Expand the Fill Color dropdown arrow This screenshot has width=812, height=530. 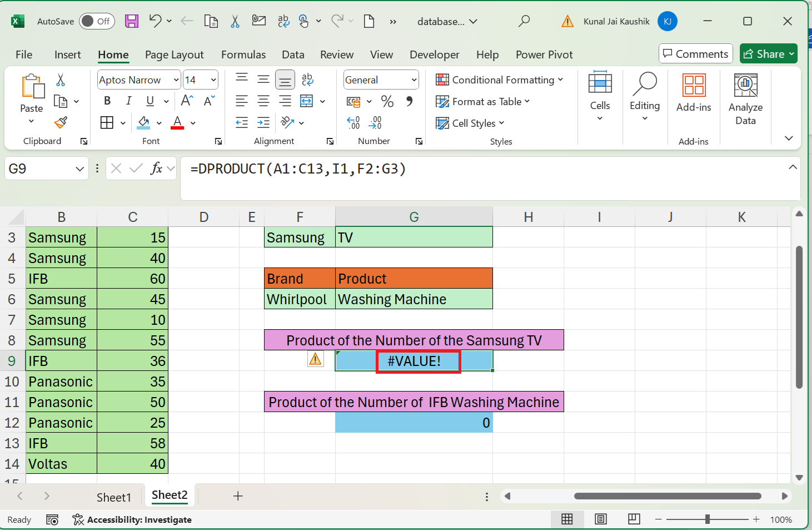coord(159,122)
